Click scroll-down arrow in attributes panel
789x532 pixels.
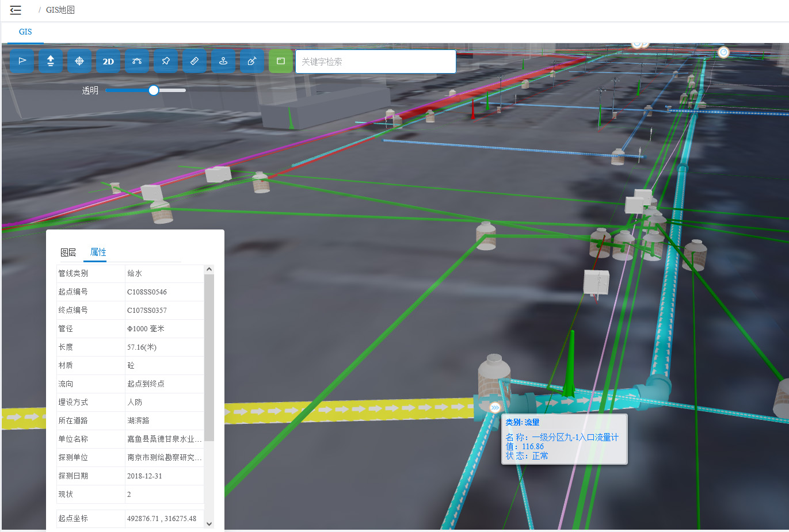pos(209,523)
